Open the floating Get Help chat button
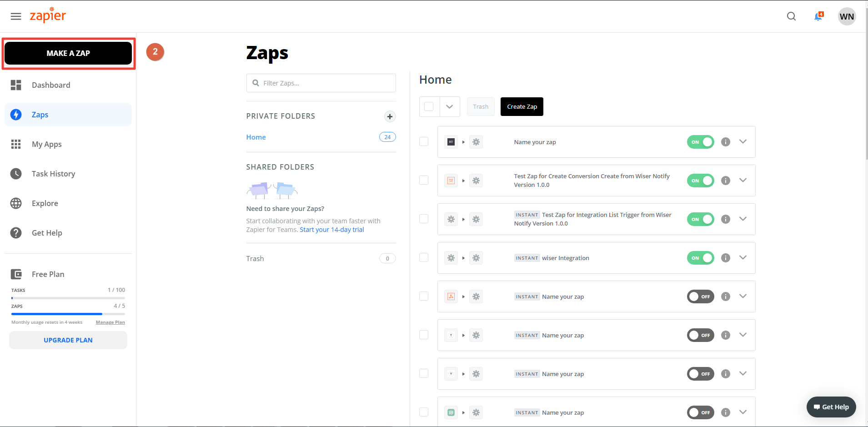Image resolution: width=868 pixels, height=427 pixels. (831, 407)
